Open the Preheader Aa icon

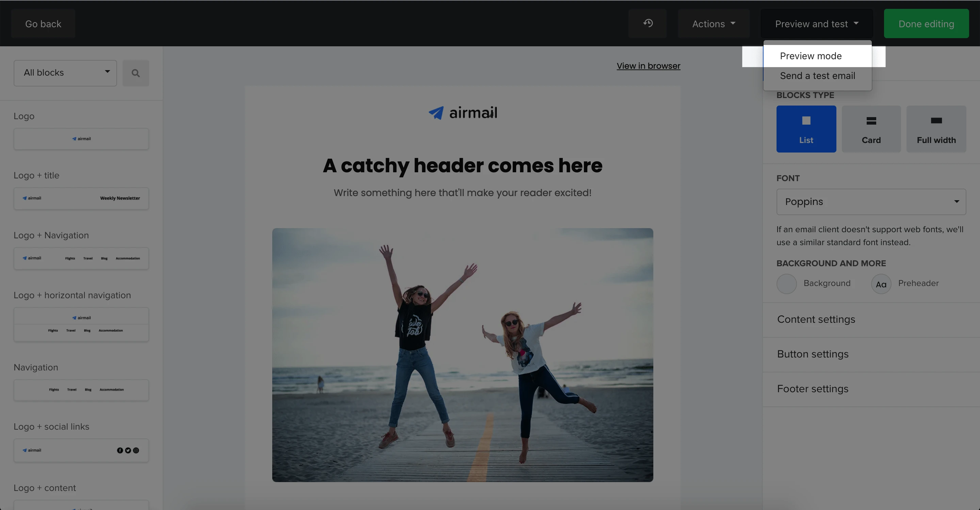tap(881, 284)
